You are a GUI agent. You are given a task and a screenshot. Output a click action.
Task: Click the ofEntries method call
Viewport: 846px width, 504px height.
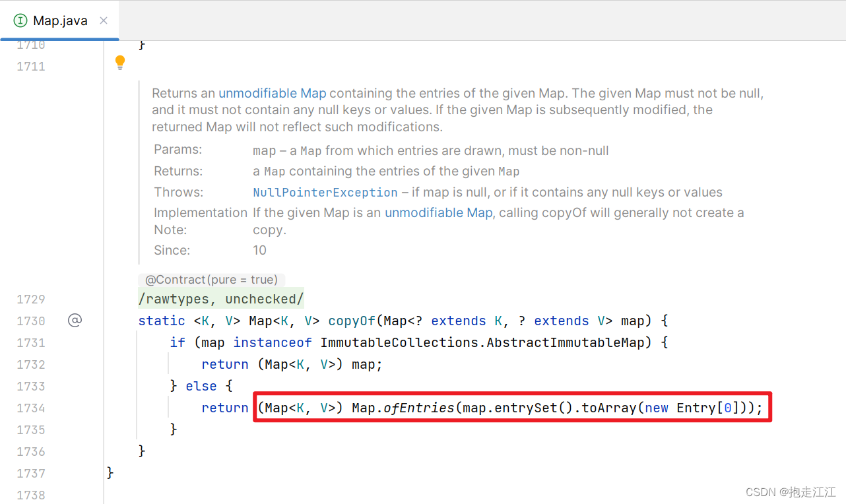coord(419,408)
